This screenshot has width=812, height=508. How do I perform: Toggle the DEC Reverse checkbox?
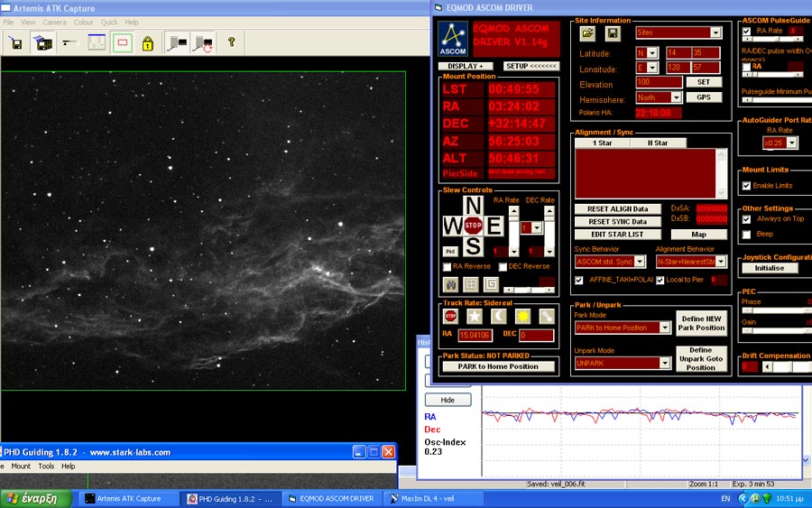tap(503, 267)
